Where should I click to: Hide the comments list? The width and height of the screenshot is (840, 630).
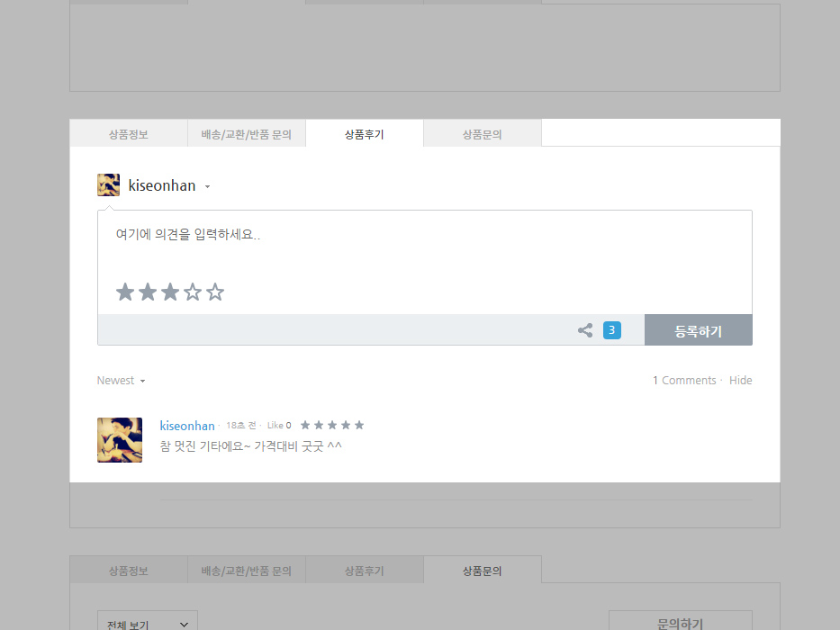(740, 381)
